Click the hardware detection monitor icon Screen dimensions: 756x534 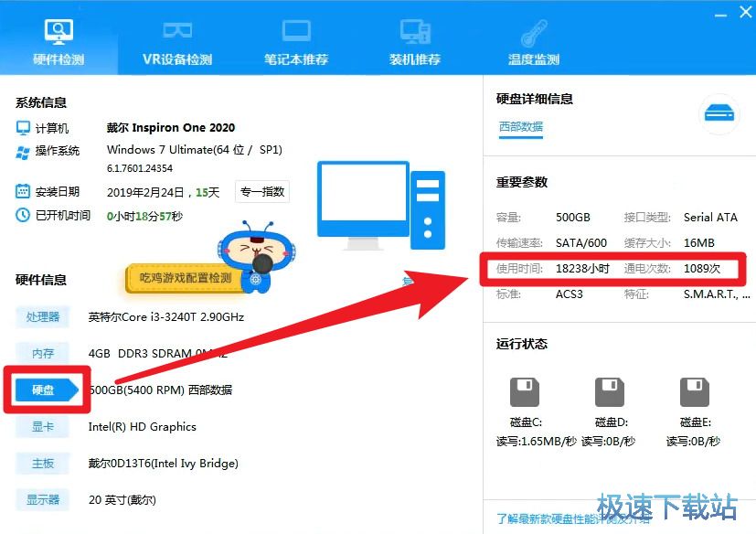point(59,31)
